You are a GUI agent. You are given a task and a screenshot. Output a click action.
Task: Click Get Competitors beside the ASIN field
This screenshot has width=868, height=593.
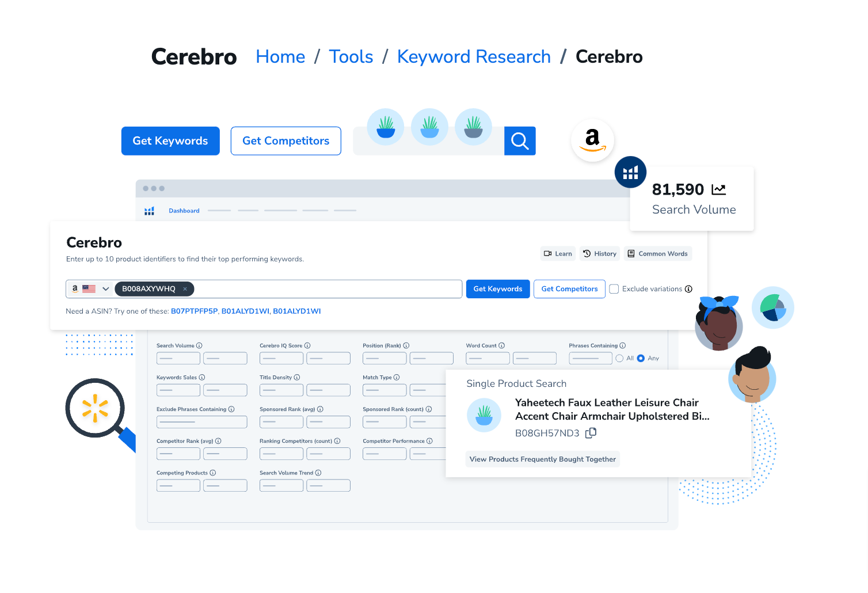[569, 289]
